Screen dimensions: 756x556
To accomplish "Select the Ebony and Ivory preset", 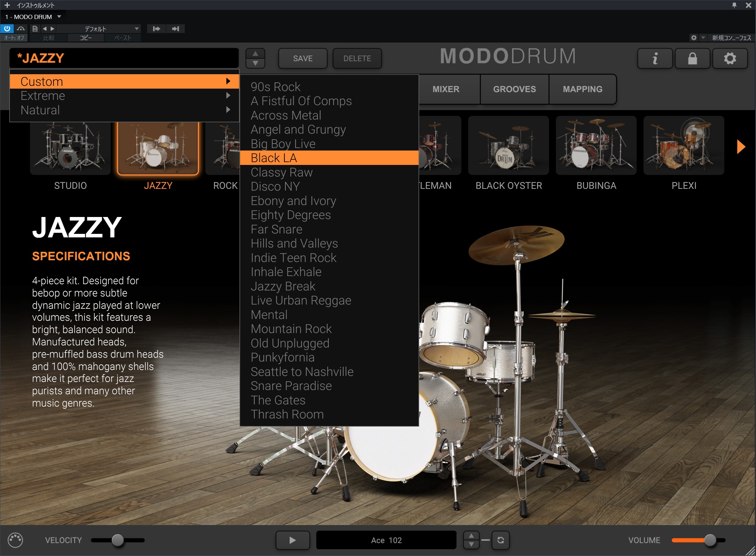I will [329, 201].
